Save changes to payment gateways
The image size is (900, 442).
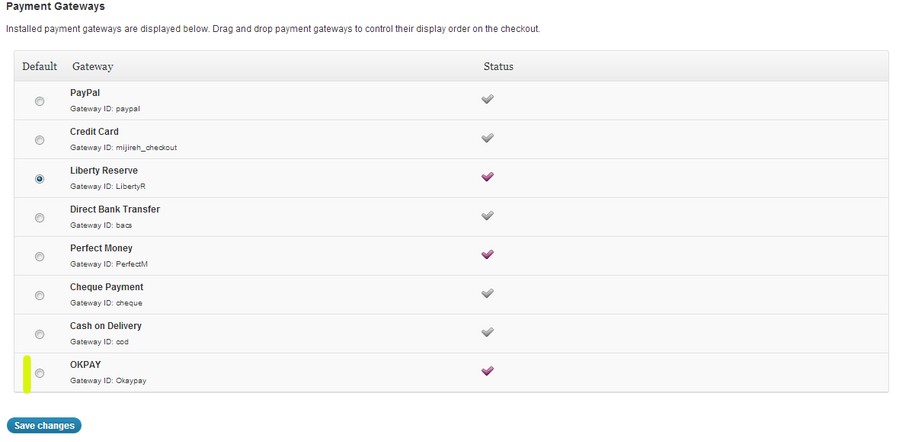(44, 426)
